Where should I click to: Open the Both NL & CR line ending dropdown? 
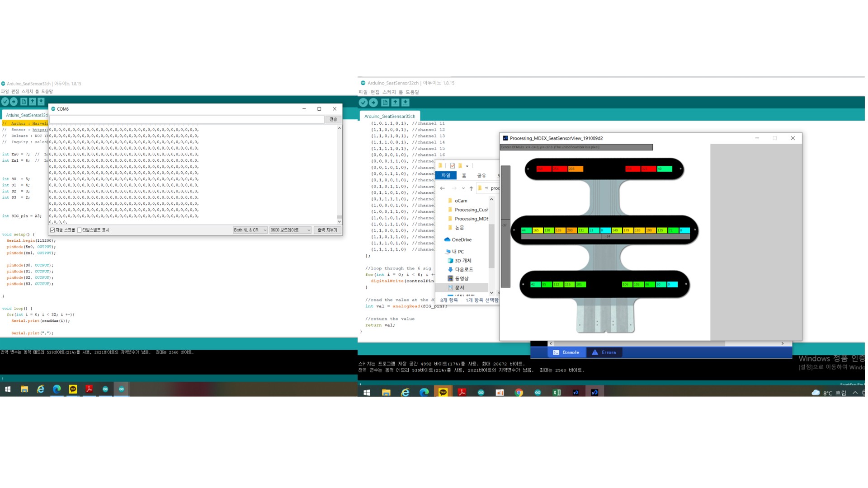pos(250,230)
